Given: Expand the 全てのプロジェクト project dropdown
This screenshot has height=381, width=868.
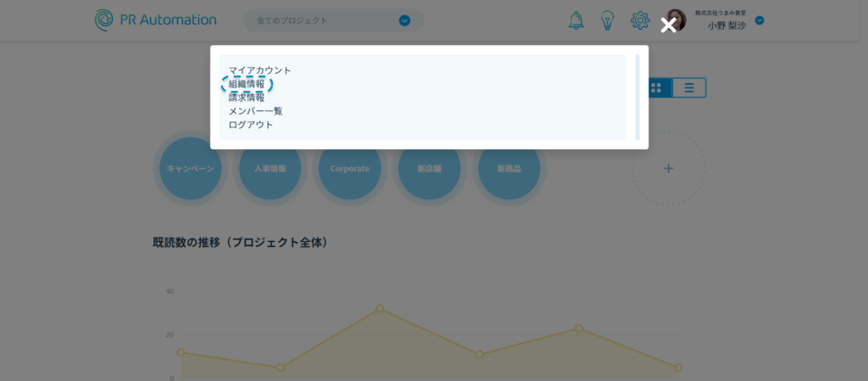Looking at the screenshot, I should (x=404, y=20).
